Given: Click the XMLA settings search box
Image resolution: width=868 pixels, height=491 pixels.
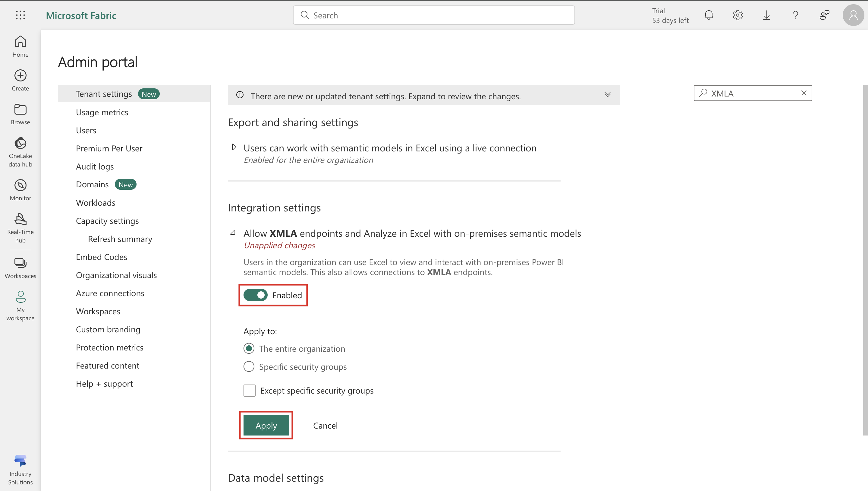Looking at the screenshot, I should coord(753,93).
